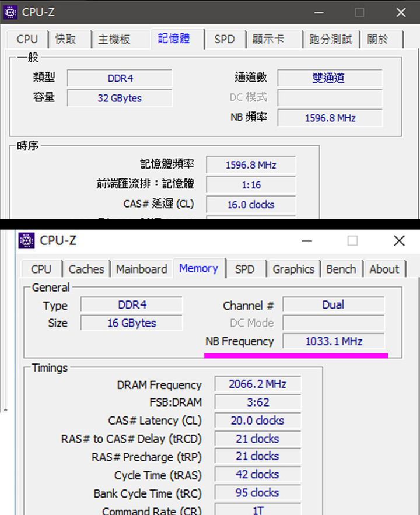Image resolution: width=420 pixels, height=515 pixels.
Task: Click the 20.0 clocks CAS latency value
Action: pos(257,421)
